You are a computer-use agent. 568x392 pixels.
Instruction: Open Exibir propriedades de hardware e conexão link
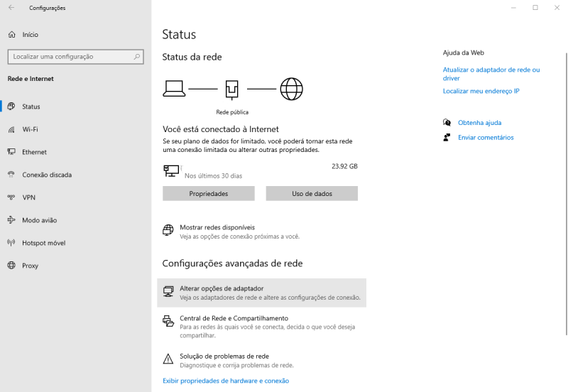[226, 381]
